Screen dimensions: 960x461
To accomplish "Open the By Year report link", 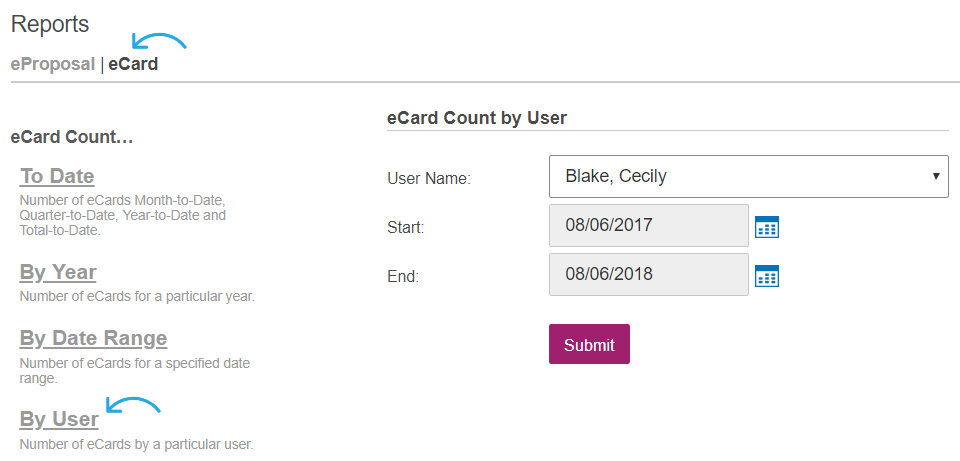I will 58,272.
